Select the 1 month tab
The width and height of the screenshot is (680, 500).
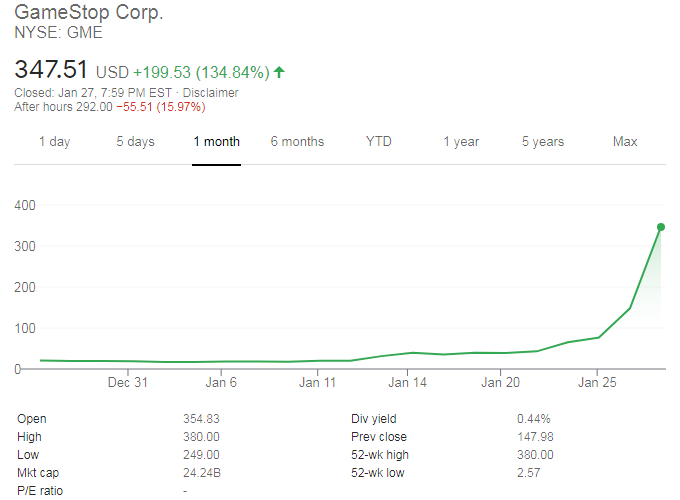pyautogui.click(x=217, y=141)
